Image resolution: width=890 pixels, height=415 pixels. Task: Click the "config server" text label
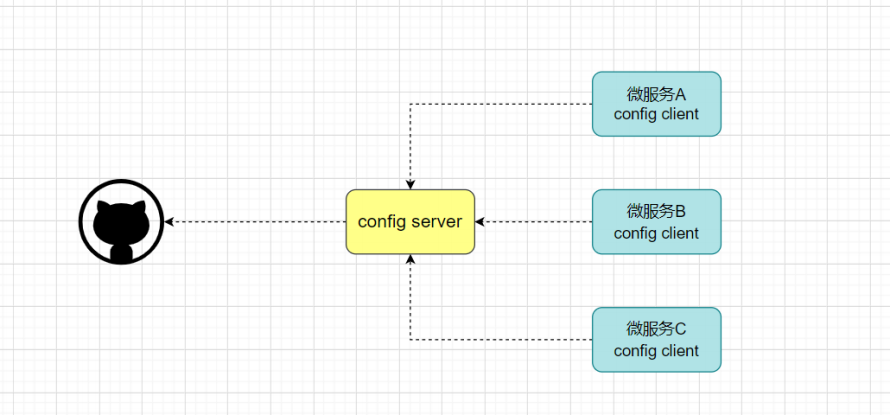pyautogui.click(x=410, y=222)
